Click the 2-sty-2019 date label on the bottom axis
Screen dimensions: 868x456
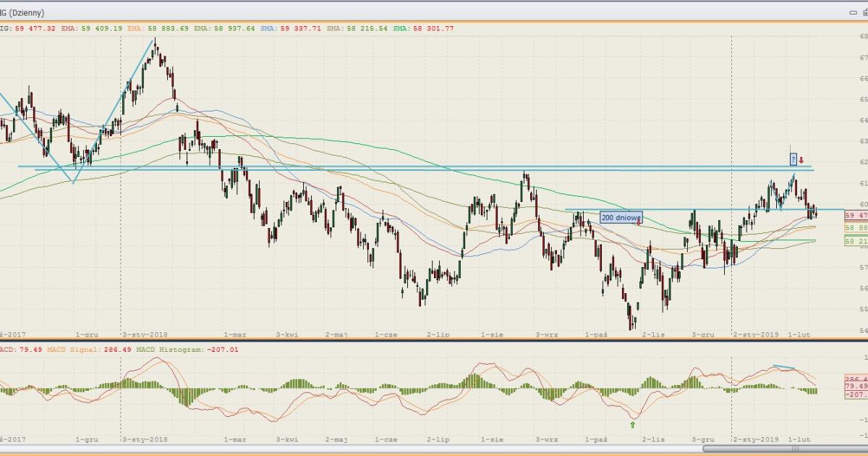pyautogui.click(x=754, y=439)
